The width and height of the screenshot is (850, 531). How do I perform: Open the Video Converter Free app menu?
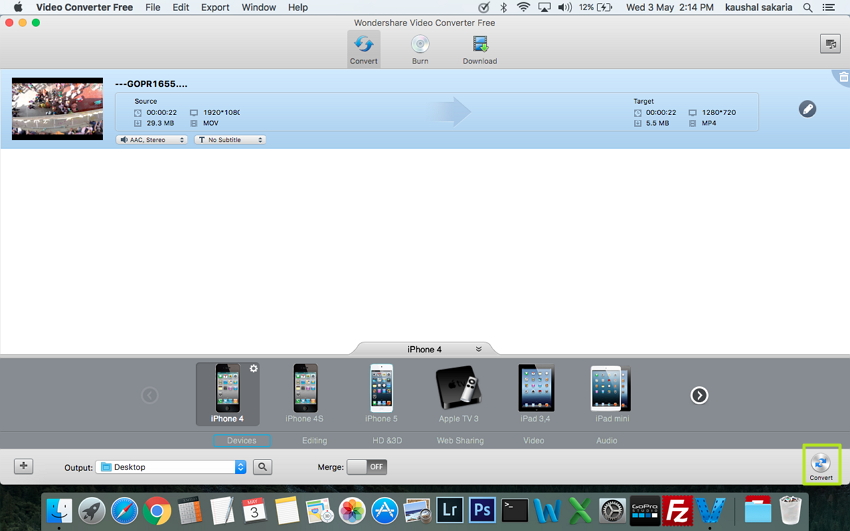tap(85, 8)
